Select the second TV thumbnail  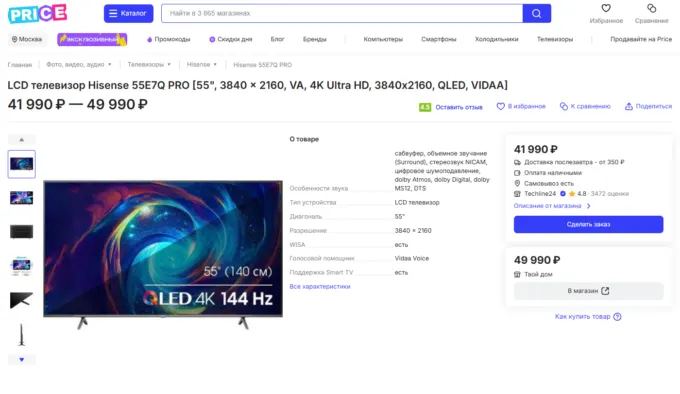(22, 198)
